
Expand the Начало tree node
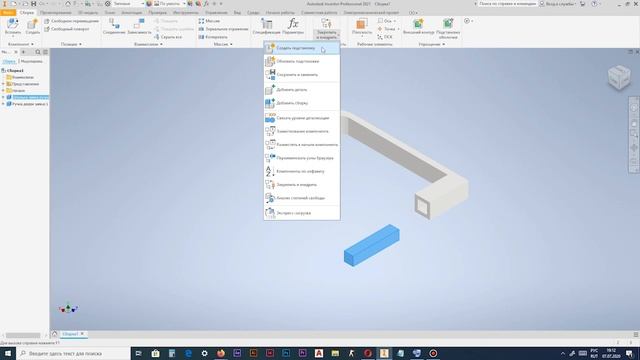[x=4, y=91]
